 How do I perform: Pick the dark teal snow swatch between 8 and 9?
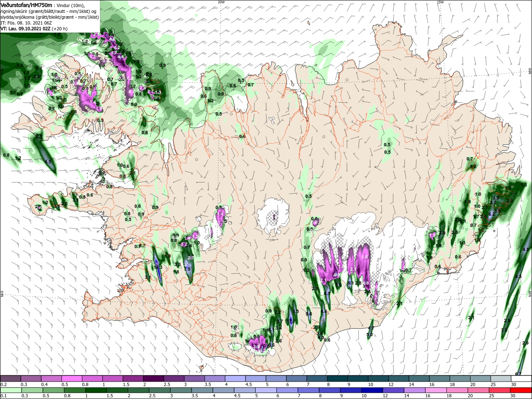(x=337, y=379)
